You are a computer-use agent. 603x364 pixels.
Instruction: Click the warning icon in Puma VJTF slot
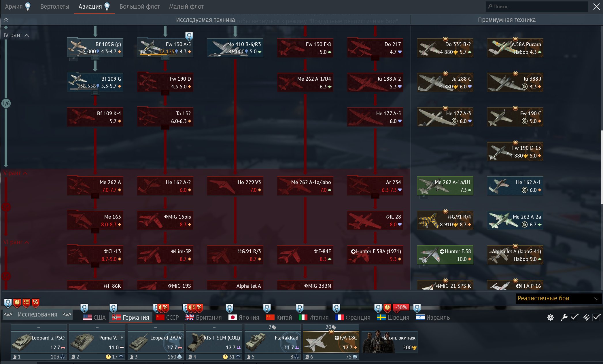pyautogui.click(x=108, y=357)
